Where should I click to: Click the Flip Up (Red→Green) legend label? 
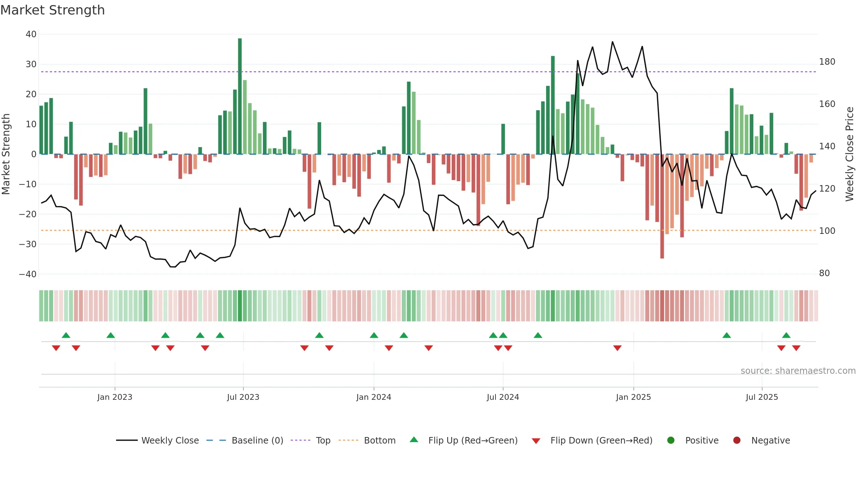tap(473, 440)
